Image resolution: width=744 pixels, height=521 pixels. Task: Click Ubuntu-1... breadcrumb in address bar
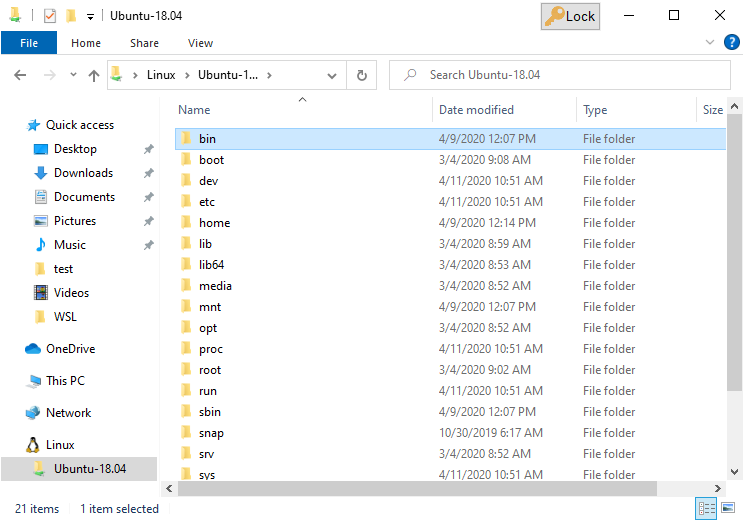pyautogui.click(x=228, y=75)
